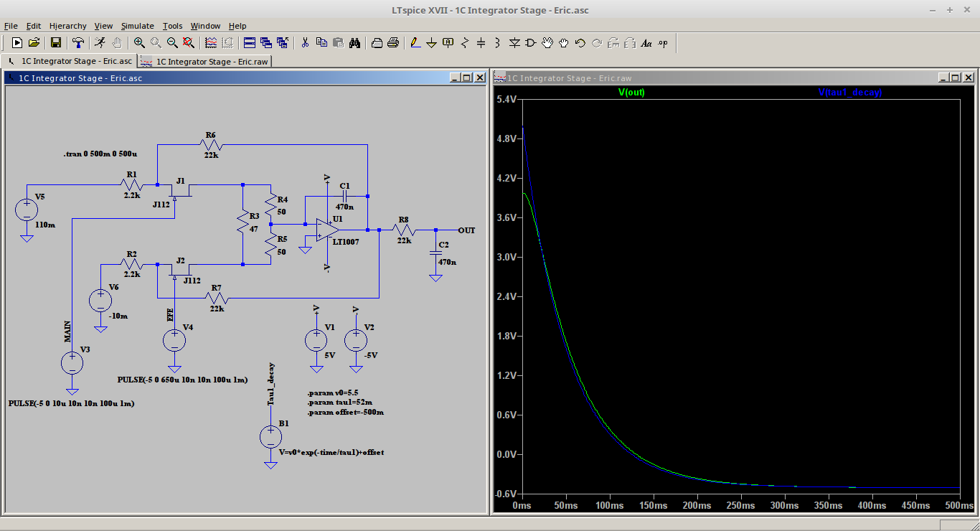Choose the Resistor tool in the toolbar
The height and width of the screenshot is (531, 980).
point(464,43)
